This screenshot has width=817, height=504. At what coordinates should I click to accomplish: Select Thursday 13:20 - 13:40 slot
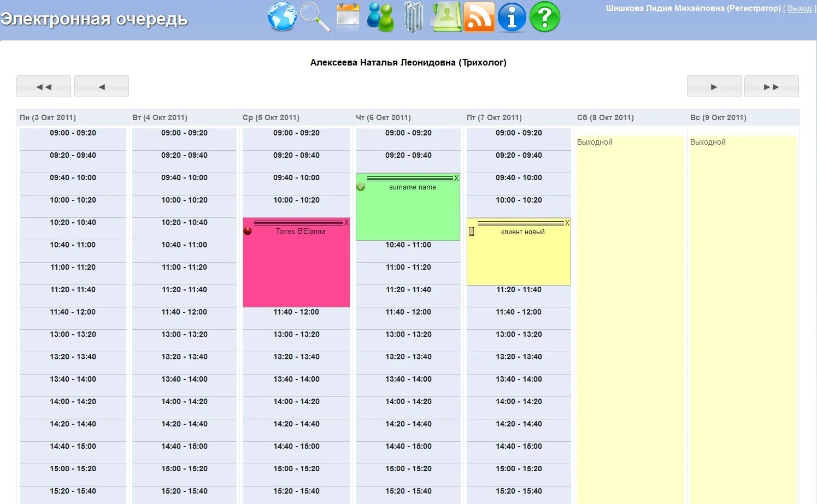pyautogui.click(x=408, y=363)
